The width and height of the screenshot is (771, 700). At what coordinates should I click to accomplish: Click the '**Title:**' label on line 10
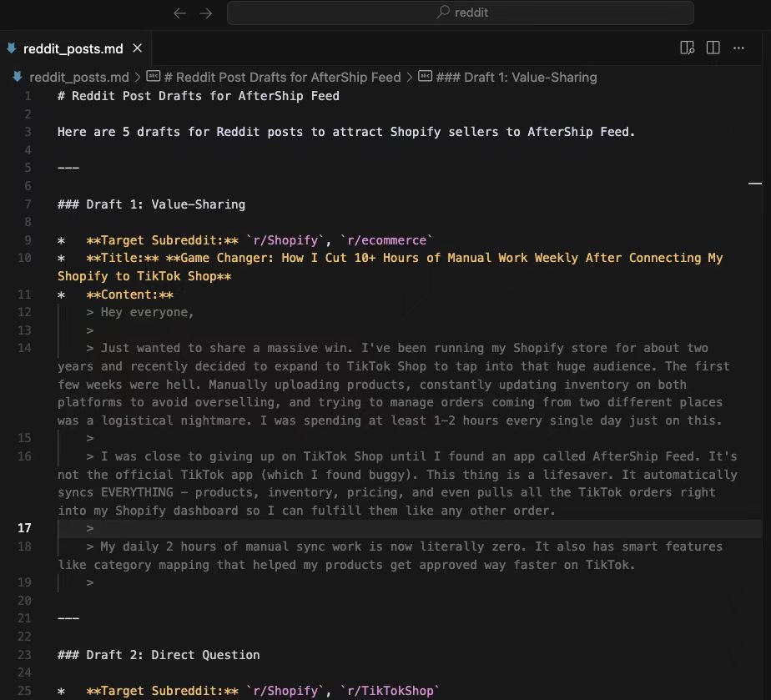coord(123,258)
